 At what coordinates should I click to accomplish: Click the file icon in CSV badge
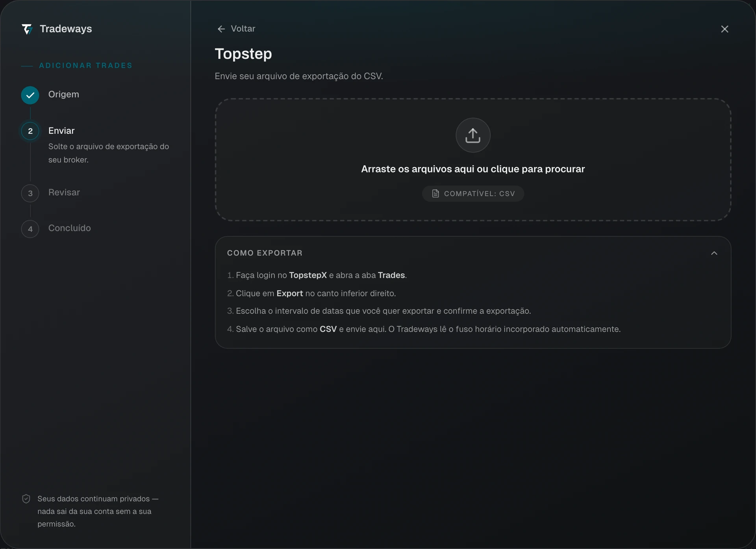pyautogui.click(x=435, y=194)
